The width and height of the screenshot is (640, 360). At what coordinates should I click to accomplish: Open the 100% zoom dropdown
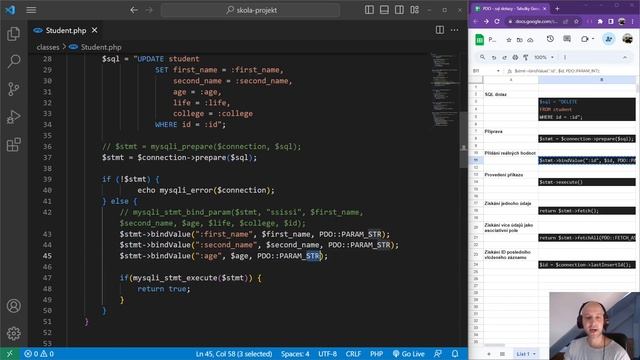pyautogui.click(x=544, y=58)
